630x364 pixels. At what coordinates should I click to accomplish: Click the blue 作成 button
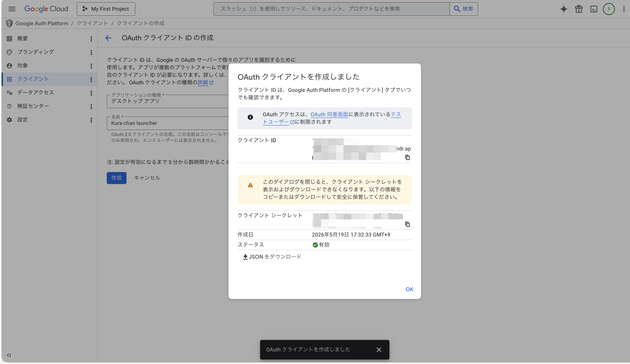click(x=117, y=178)
